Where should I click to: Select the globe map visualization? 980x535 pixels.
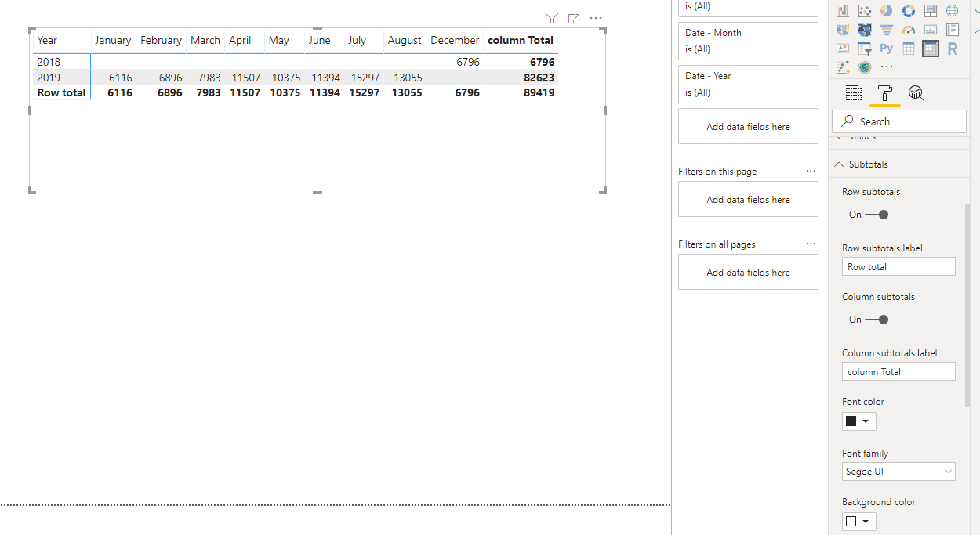[953, 11]
